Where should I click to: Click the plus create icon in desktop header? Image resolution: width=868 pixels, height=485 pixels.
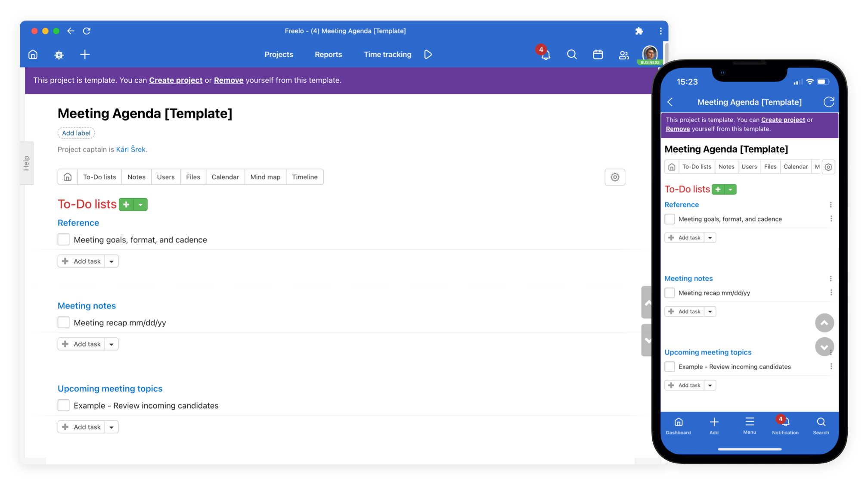click(x=85, y=54)
